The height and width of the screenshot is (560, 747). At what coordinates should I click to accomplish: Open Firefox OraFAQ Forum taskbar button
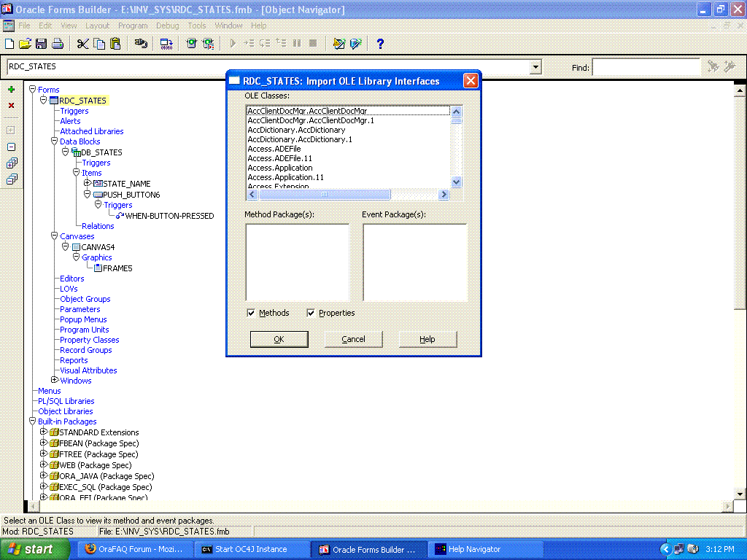coord(134,550)
